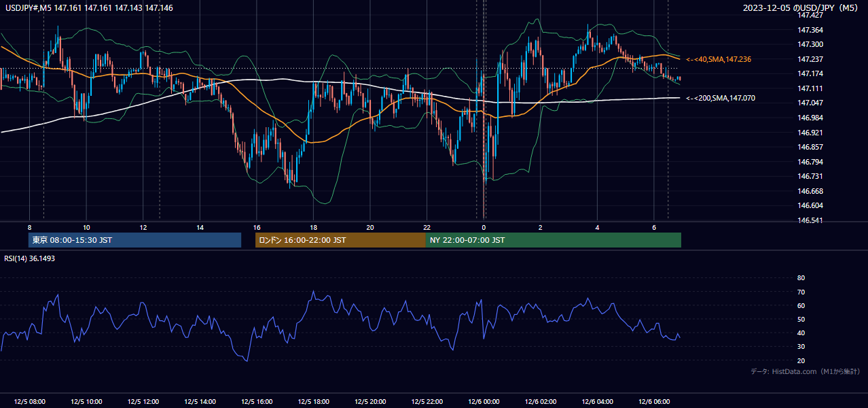Click the bottom date label 12/5 10:00
Screen dimensions: 868x408
[x=86, y=402]
